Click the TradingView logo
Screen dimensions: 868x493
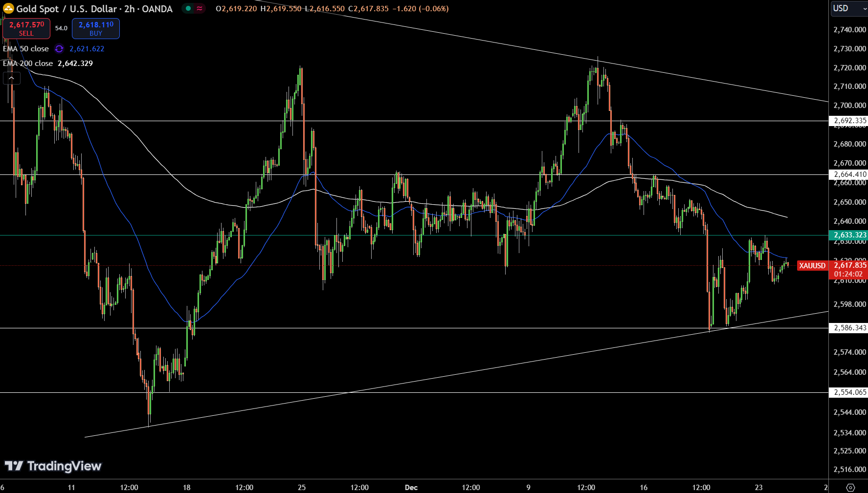(53, 466)
